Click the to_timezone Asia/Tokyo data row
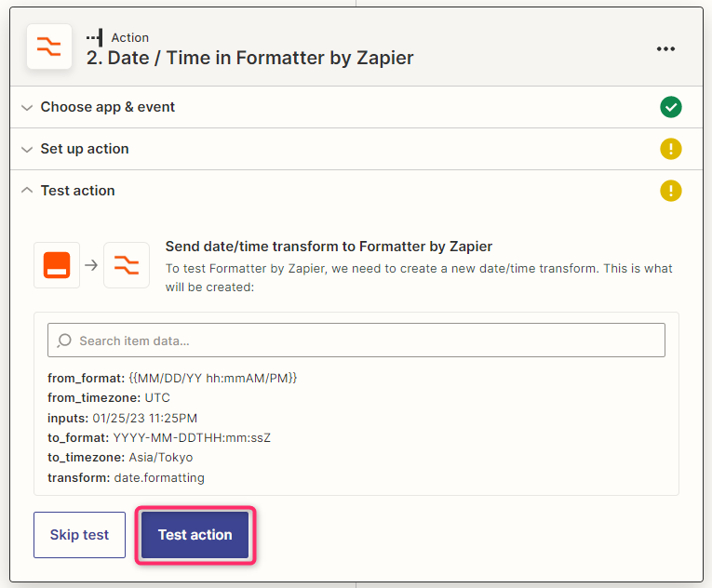712x588 pixels. point(120,457)
